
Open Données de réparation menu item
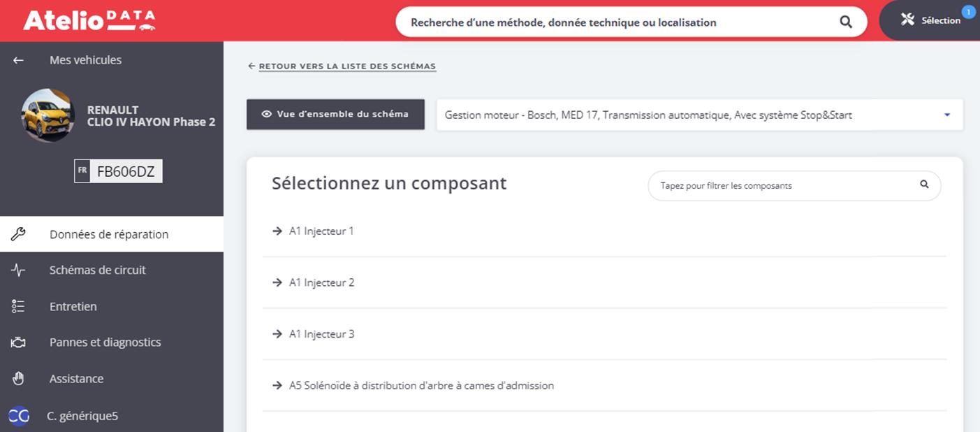pyautogui.click(x=109, y=234)
